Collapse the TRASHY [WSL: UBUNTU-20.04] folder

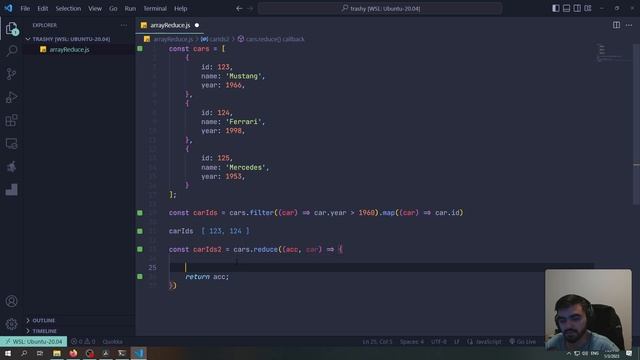(x=71, y=39)
